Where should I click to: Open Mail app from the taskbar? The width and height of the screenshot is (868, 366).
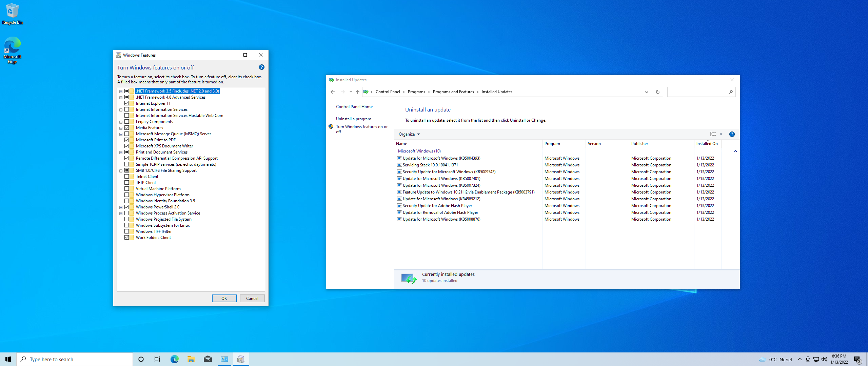(208, 359)
